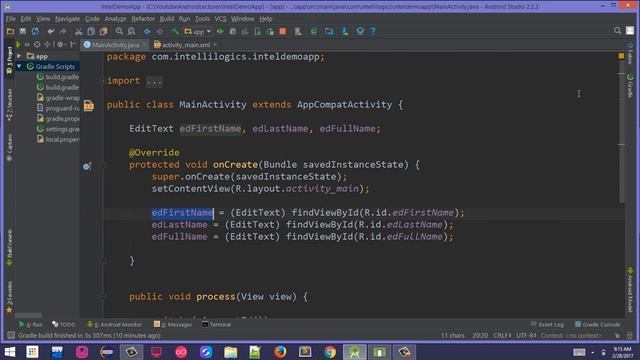Open the Tools menu
The image size is (640, 360).
click(x=202, y=19)
